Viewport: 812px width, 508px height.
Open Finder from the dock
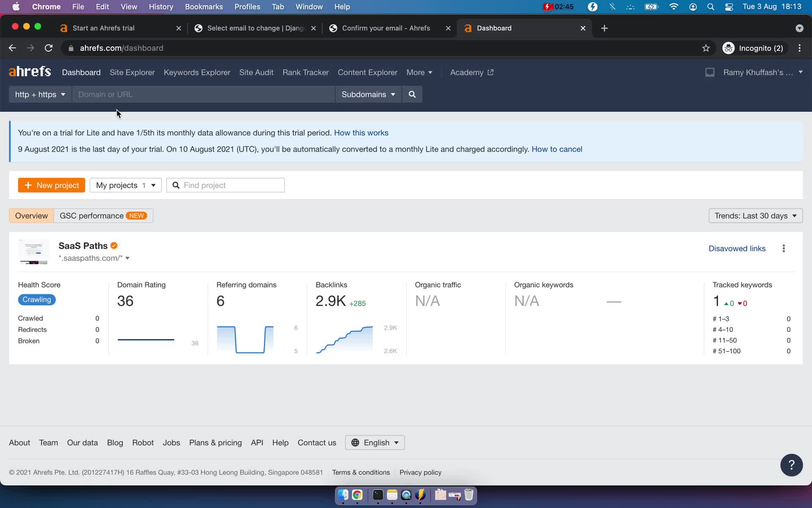tap(343, 495)
